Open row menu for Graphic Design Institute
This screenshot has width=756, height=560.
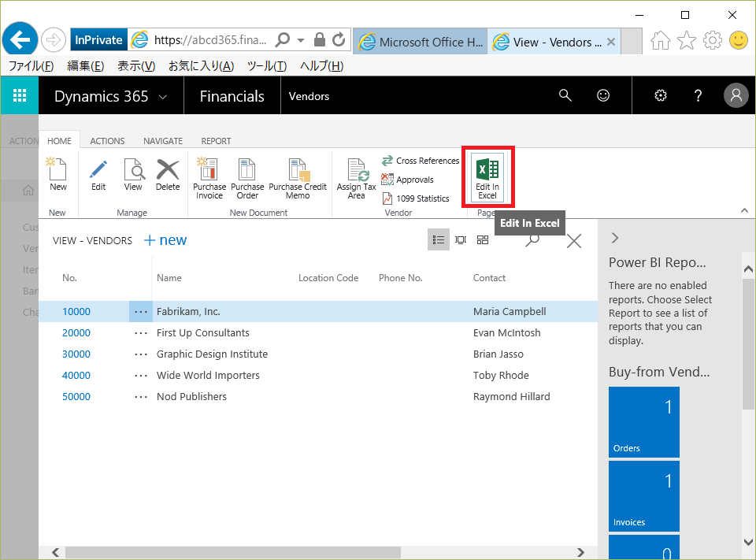point(141,354)
